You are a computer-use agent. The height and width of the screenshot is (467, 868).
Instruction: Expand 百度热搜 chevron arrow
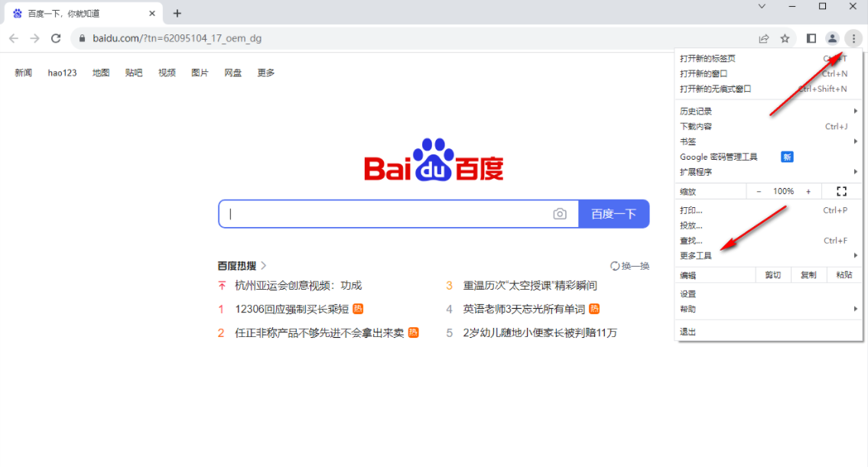[x=264, y=265]
